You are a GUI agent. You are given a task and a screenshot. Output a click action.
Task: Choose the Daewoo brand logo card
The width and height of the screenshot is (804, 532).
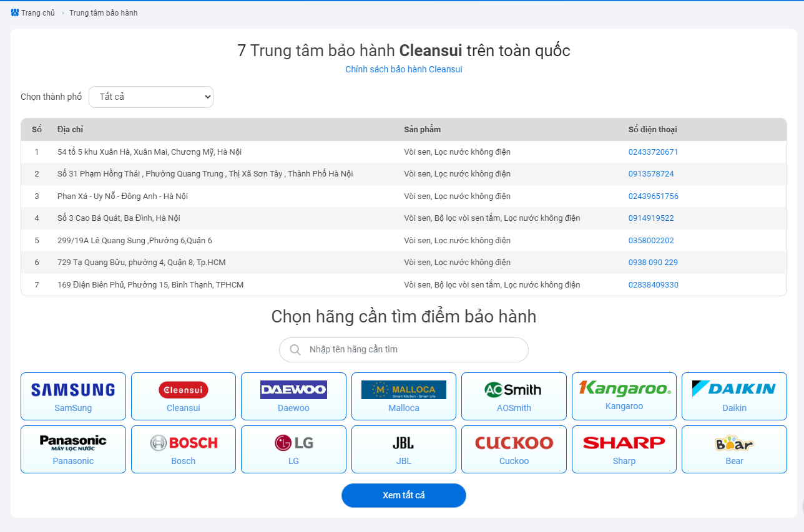pyautogui.click(x=293, y=397)
